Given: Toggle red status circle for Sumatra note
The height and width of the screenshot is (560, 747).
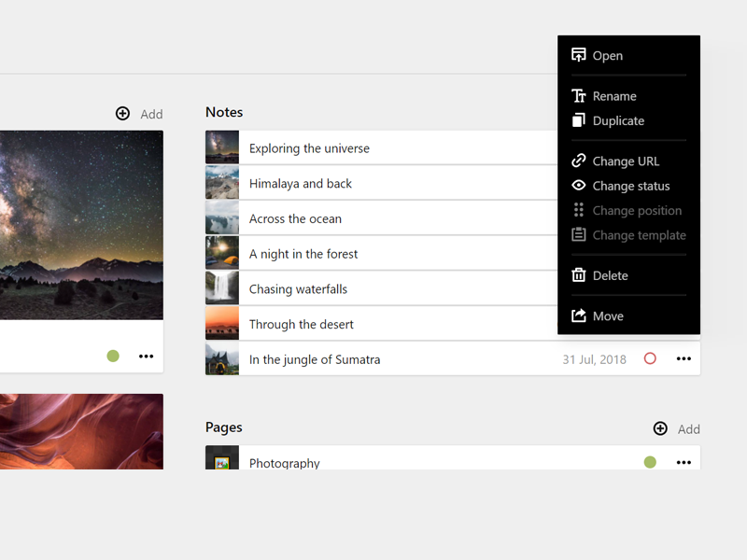Looking at the screenshot, I should click(x=650, y=358).
